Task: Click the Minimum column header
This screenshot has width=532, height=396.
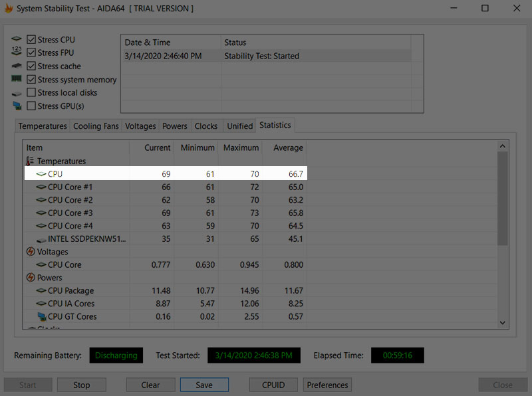Action: (x=196, y=148)
